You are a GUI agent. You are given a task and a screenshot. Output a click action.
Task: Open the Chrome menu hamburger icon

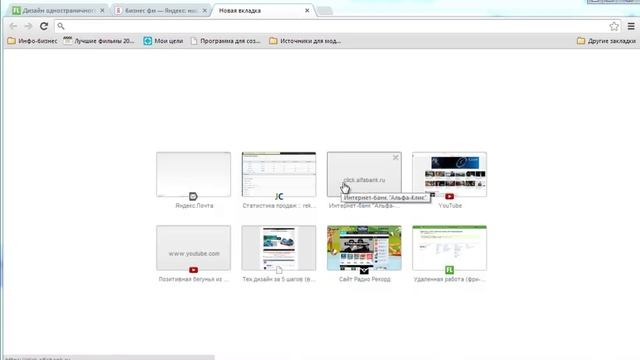point(631,26)
